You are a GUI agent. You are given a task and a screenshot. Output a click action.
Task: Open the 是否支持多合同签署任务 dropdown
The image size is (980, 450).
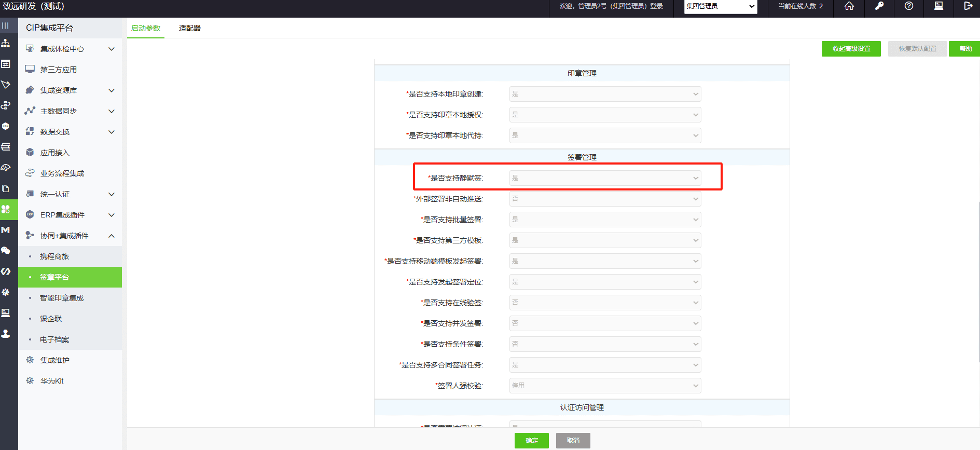pyautogui.click(x=605, y=365)
